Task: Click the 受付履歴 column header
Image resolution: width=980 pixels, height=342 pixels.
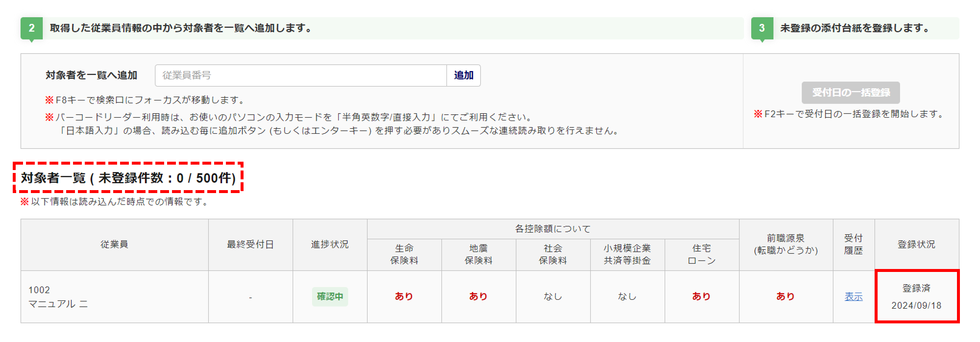Action: [854, 244]
